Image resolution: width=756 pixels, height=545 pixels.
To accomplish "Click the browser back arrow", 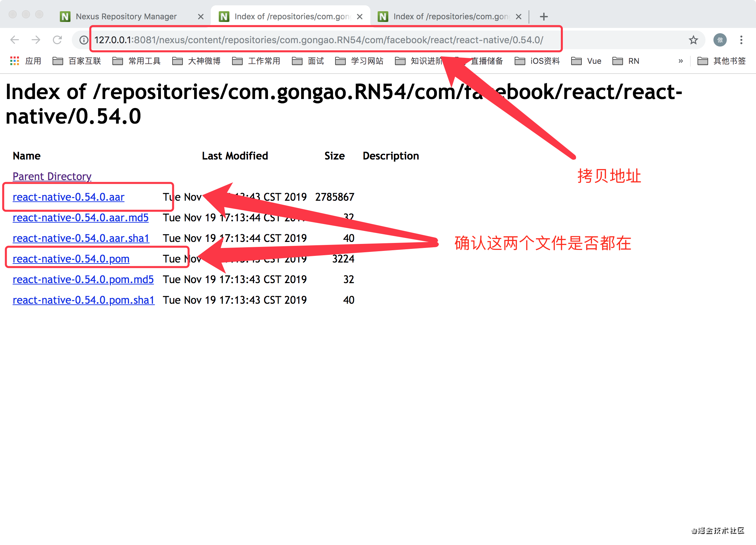I will 15,40.
